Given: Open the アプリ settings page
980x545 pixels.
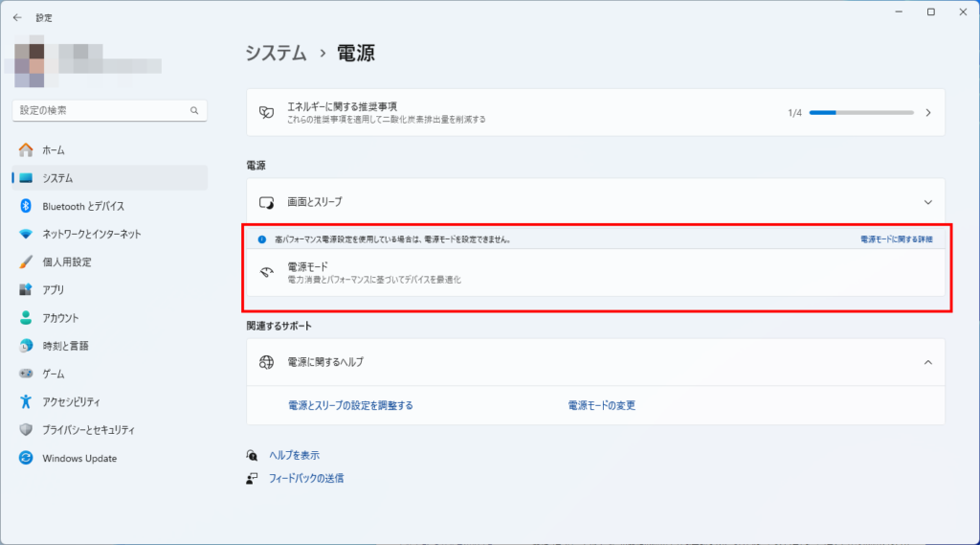Looking at the screenshot, I should point(110,289).
